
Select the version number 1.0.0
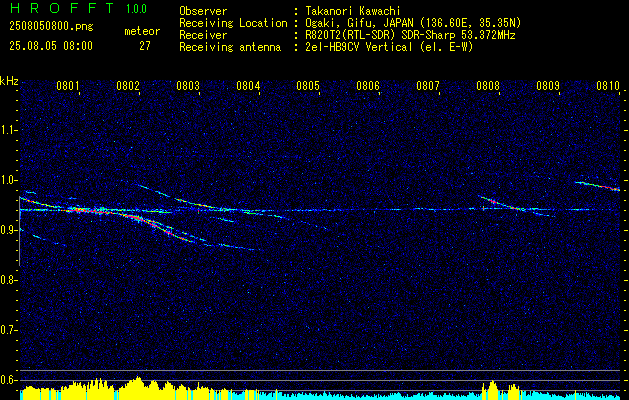(x=136, y=9)
